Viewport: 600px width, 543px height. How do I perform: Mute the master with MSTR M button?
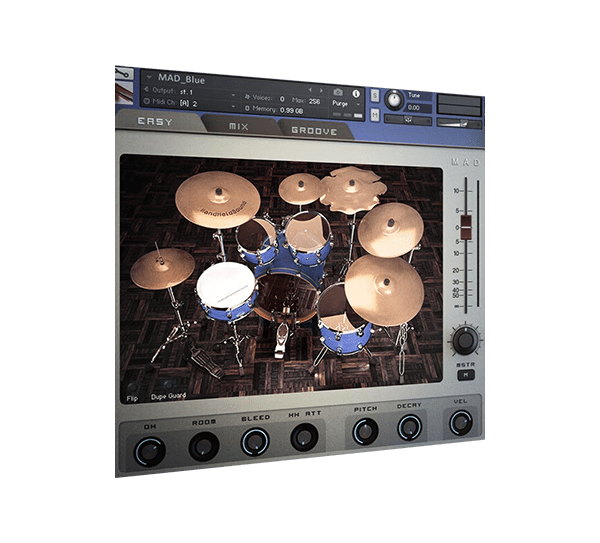click(466, 375)
